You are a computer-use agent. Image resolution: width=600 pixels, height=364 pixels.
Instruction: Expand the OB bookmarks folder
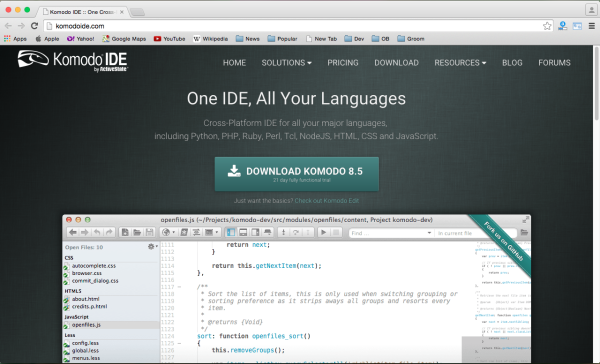380,39
